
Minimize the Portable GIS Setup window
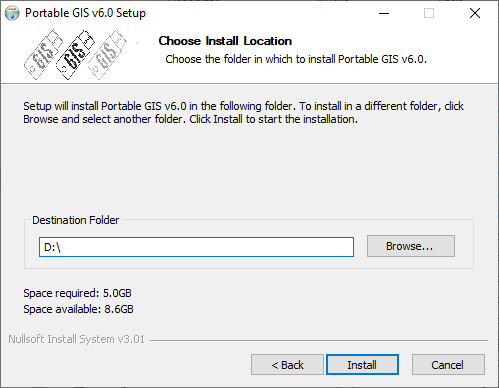coord(384,13)
